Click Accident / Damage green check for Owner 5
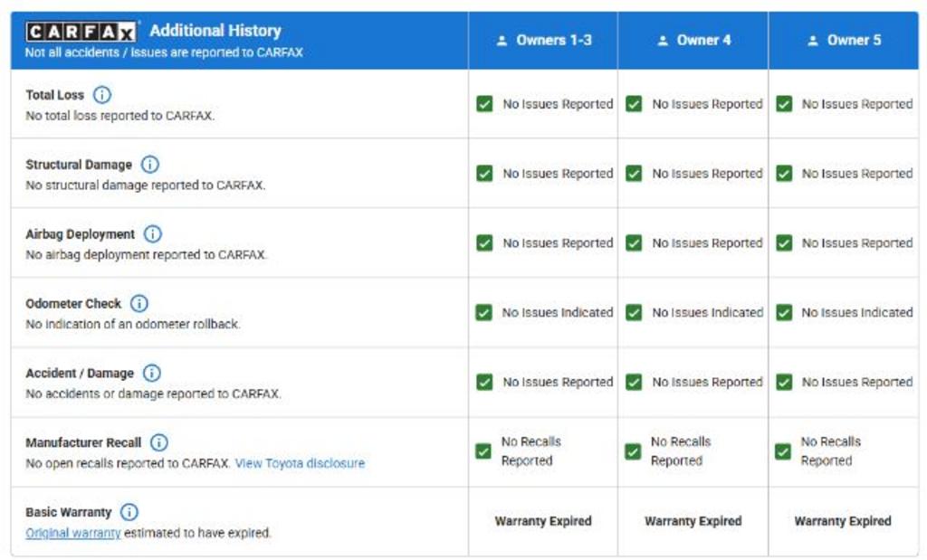The height and width of the screenshot is (560, 927). [784, 382]
